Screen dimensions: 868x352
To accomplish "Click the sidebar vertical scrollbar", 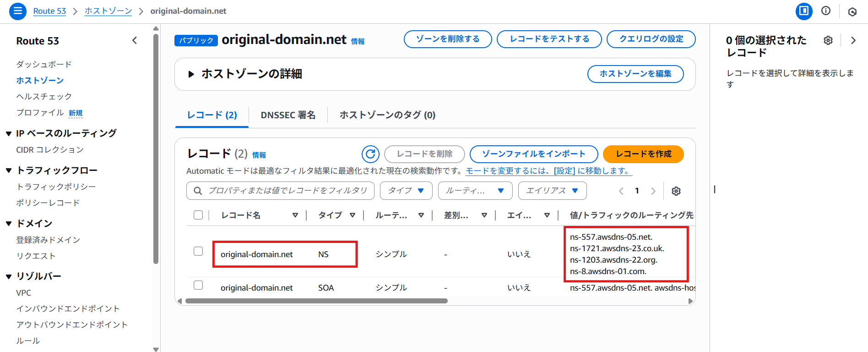I will [156, 149].
